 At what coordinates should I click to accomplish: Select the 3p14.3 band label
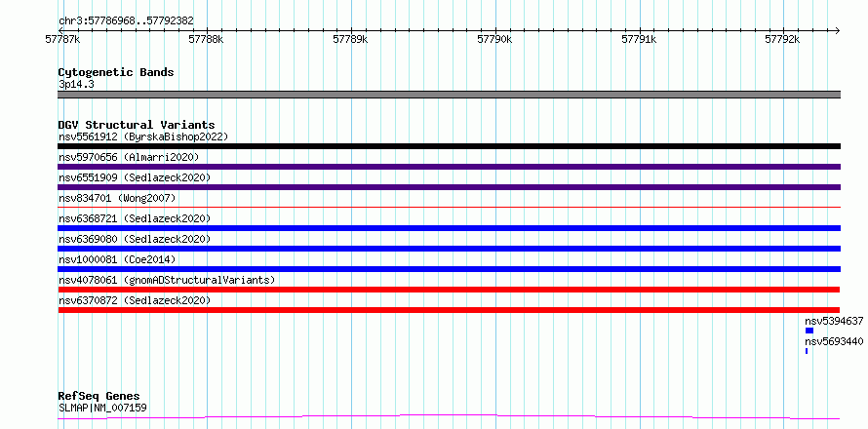[76, 84]
